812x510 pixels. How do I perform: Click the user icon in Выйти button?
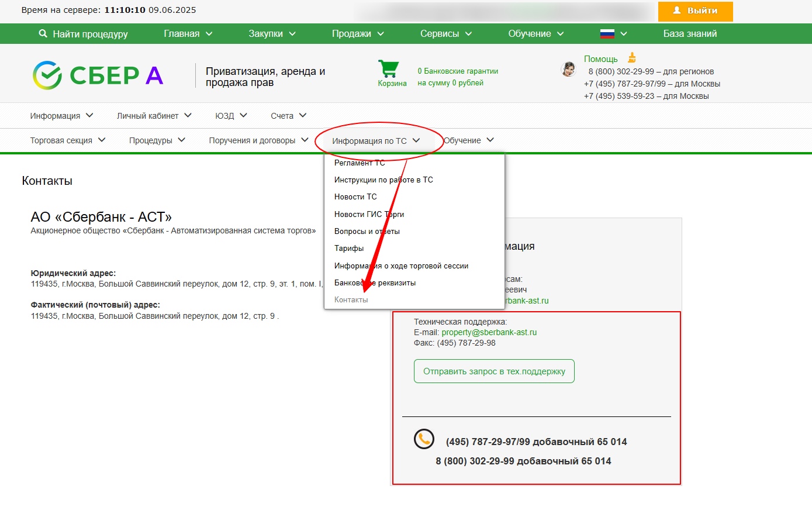pyautogui.click(x=677, y=11)
